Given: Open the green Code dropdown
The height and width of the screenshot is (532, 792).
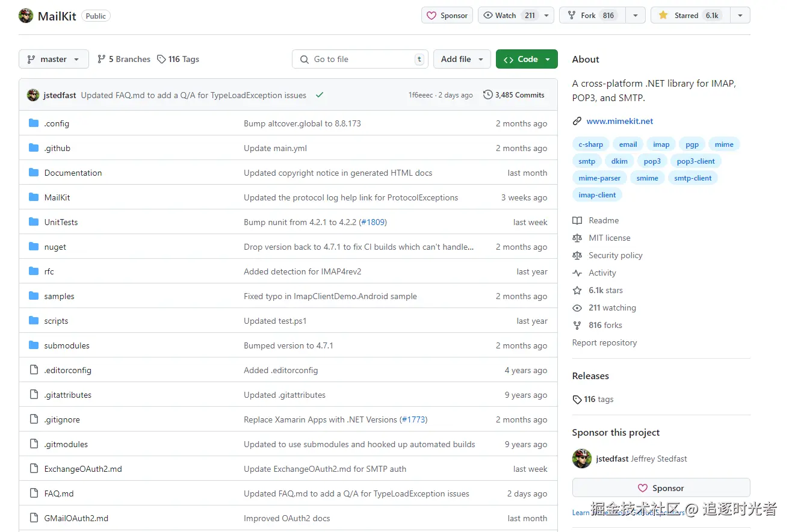Looking at the screenshot, I should tap(527, 59).
